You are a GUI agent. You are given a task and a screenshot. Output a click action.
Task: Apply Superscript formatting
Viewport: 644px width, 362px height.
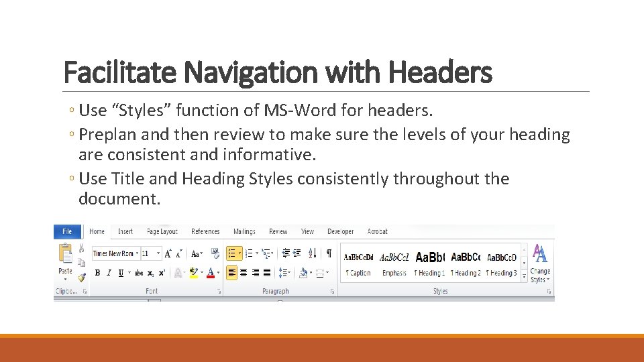click(x=162, y=273)
